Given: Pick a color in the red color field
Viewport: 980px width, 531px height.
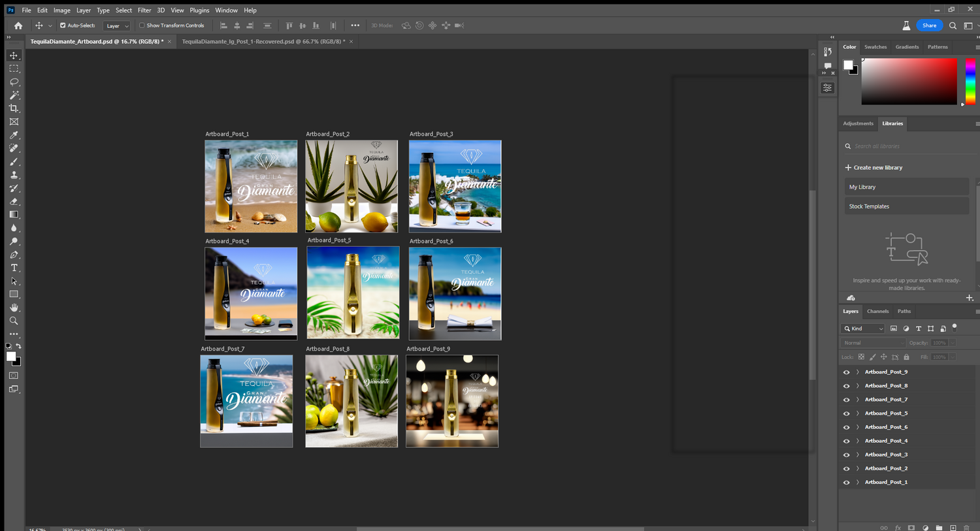Looking at the screenshot, I should click(909, 81).
